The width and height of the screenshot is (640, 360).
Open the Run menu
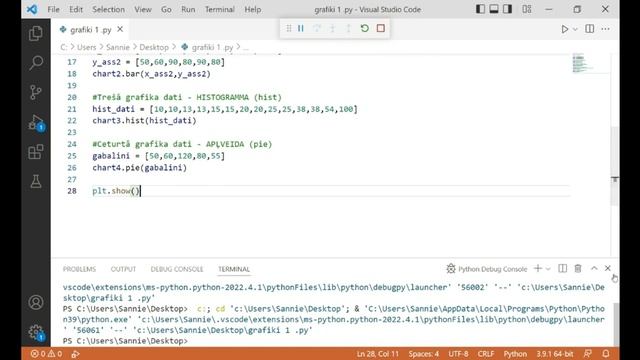click(x=188, y=9)
